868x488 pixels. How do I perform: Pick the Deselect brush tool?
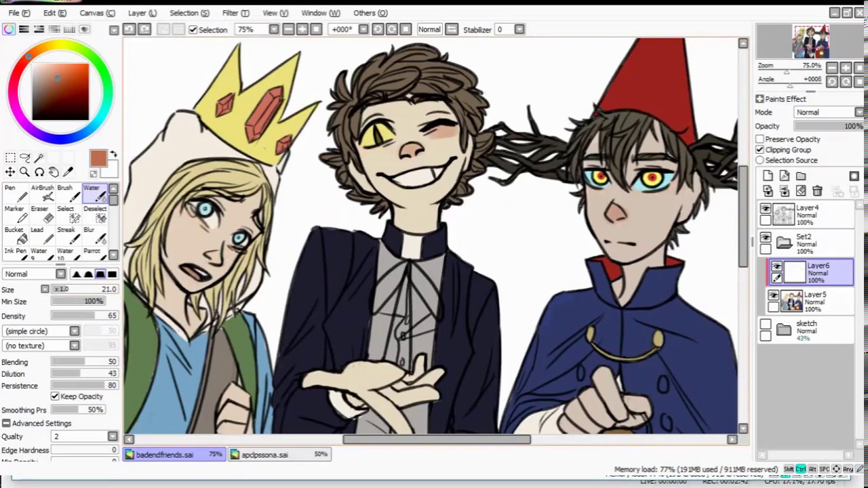(x=95, y=214)
